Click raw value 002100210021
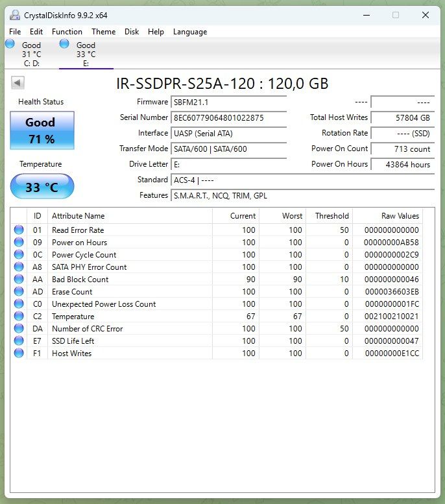This screenshot has height=504, width=445. [x=391, y=317]
